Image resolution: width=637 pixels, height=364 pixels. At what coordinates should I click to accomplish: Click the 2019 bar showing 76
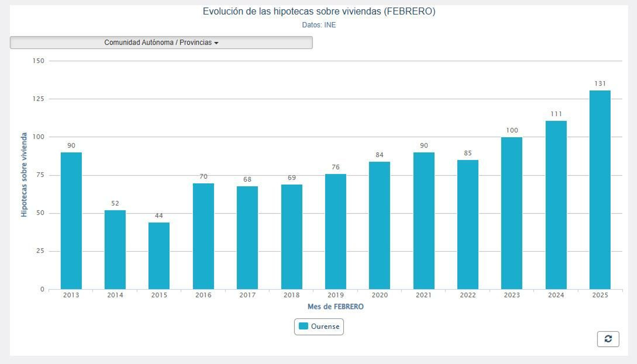point(336,232)
